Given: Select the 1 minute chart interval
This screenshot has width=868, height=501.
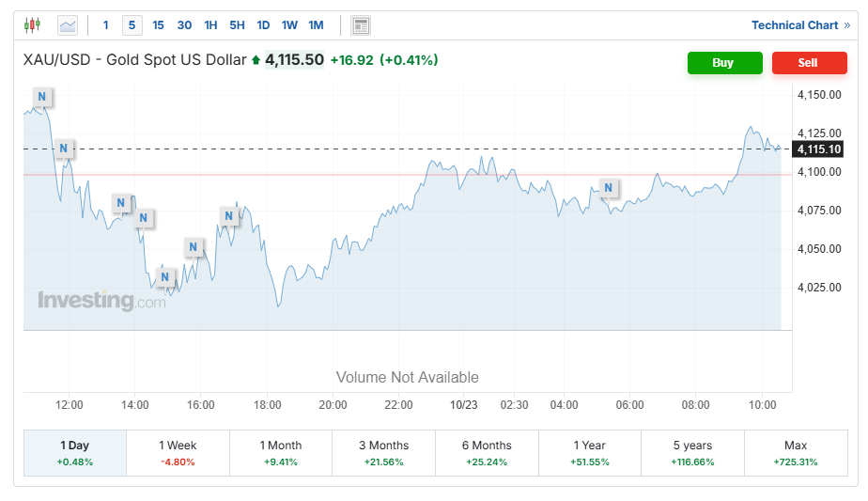Looking at the screenshot, I should pyautogui.click(x=105, y=25).
